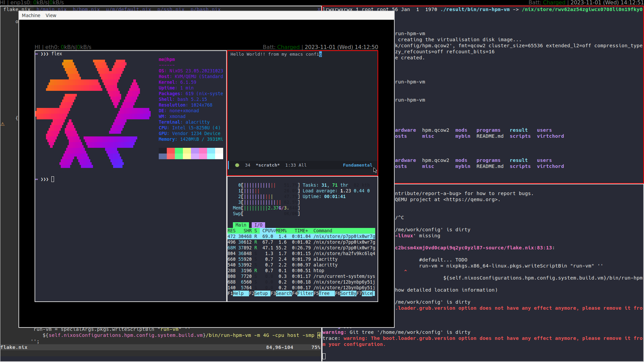Sort htop by the MEM% column header
Viewport: 644px width, 362px height.
coord(281,231)
